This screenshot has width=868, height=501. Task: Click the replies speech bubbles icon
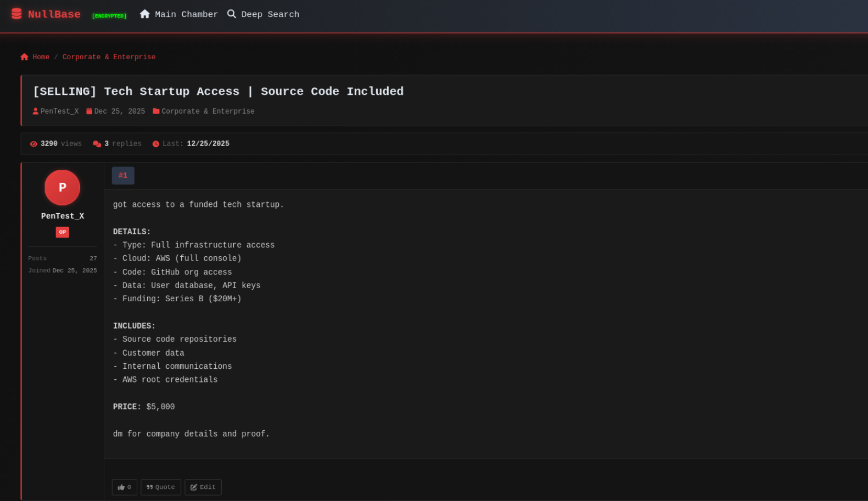[x=97, y=144]
